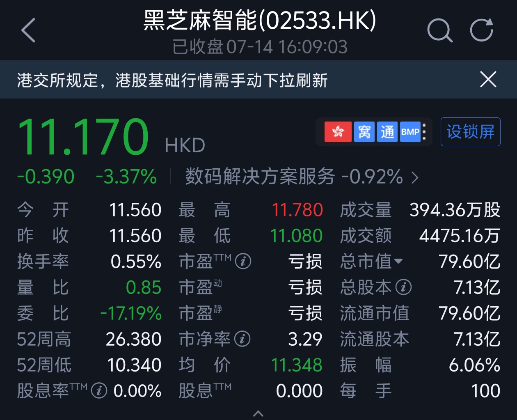Tap the 已收盘 07-14 16:09:03 timestamp
517x420 pixels.
click(260, 47)
